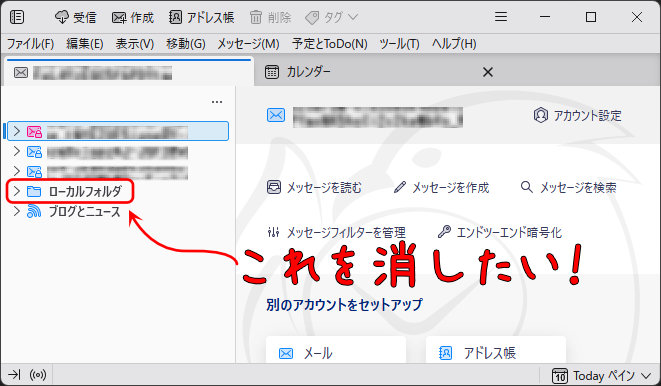
Task: Open the folder pane options ellipsis
Action: tap(217, 102)
